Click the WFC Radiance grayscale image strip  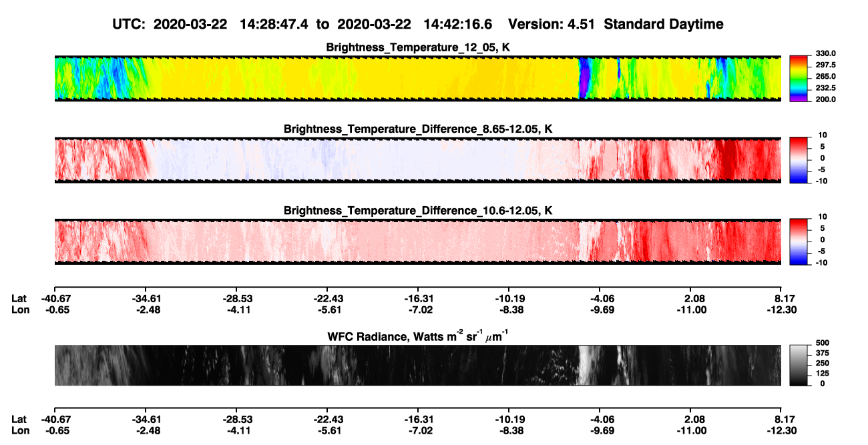(418, 366)
